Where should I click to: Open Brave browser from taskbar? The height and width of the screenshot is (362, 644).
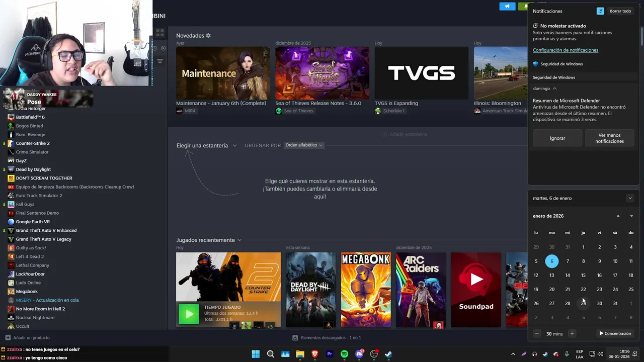coord(315,354)
